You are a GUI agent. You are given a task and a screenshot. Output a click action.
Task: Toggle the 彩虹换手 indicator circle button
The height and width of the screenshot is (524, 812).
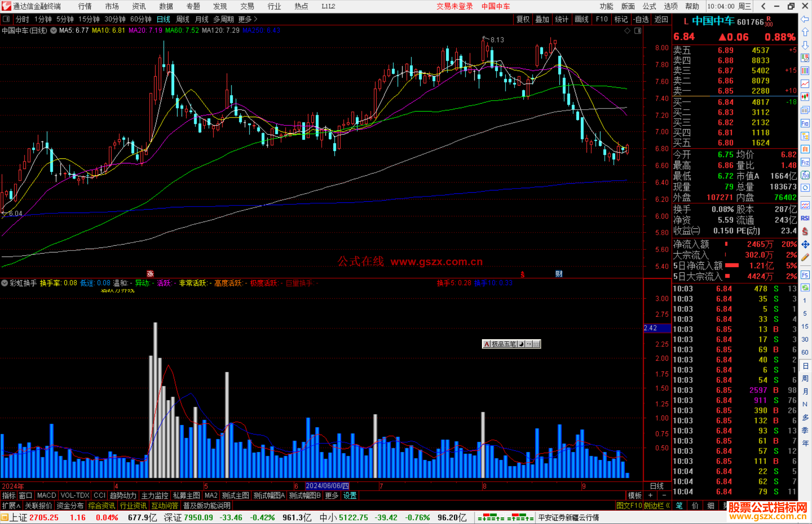click(x=5, y=283)
